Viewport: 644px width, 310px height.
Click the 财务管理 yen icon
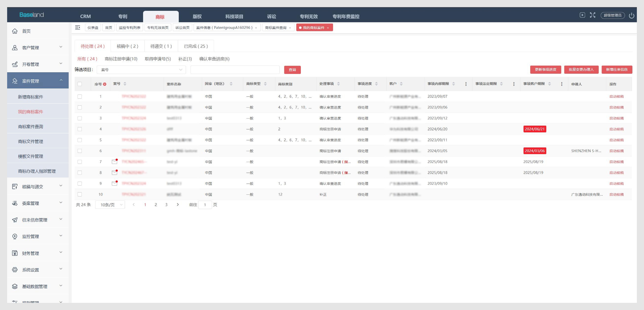15,253
